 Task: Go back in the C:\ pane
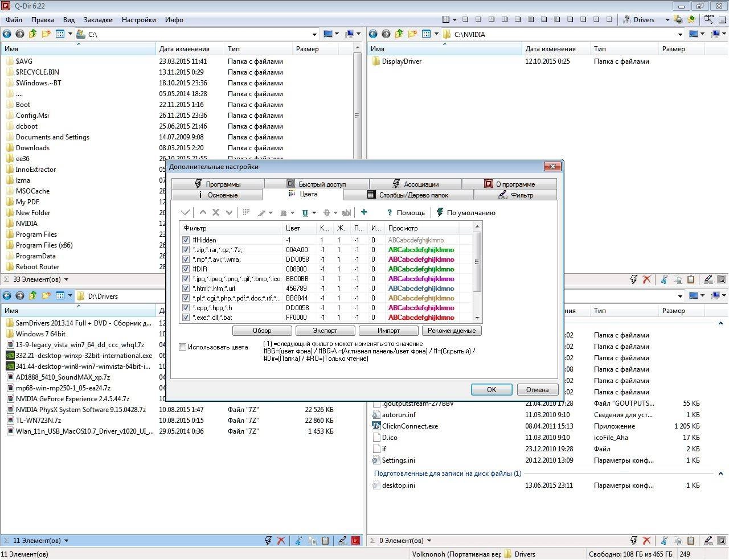(7, 34)
